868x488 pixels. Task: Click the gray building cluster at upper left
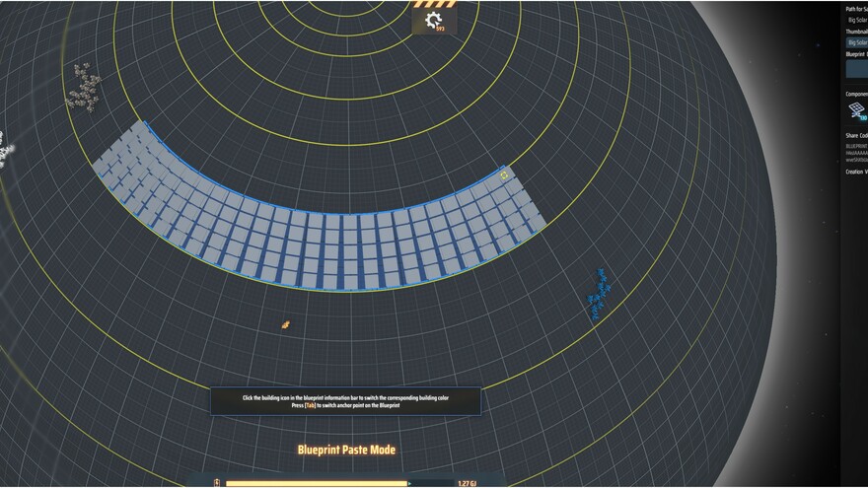click(x=84, y=87)
